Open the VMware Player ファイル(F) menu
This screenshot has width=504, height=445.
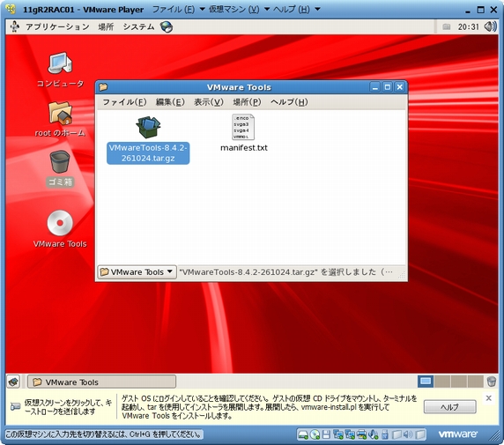pos(174,10)
